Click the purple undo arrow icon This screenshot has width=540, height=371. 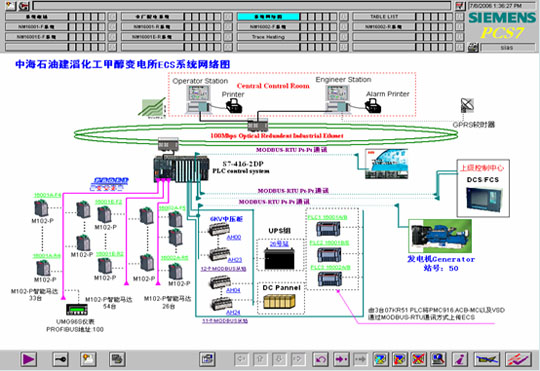(x=320, y=359)
